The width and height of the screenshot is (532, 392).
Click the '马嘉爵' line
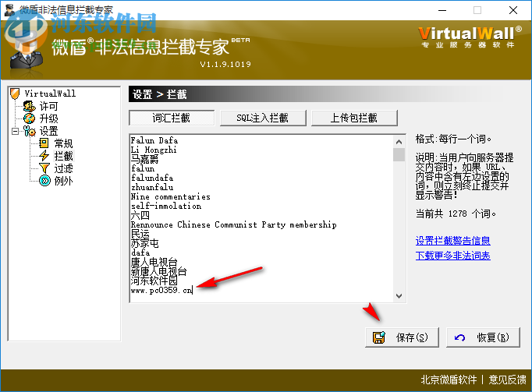(145, 159)
